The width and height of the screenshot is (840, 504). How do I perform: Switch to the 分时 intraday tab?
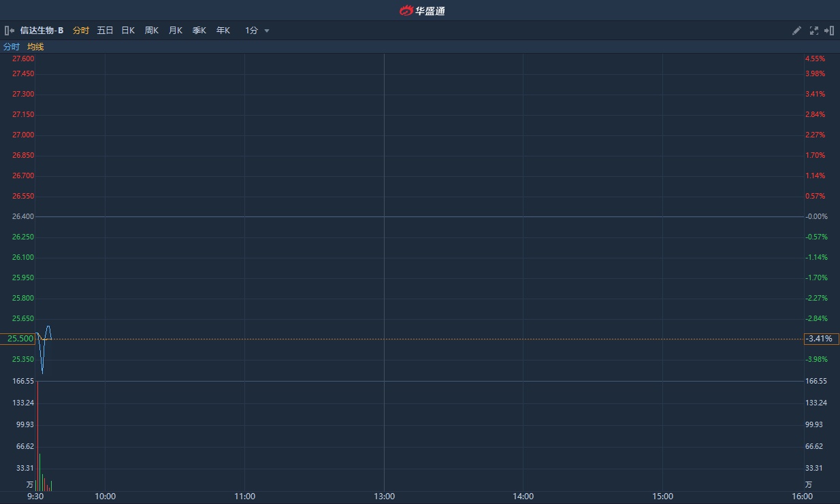point(81,31)
